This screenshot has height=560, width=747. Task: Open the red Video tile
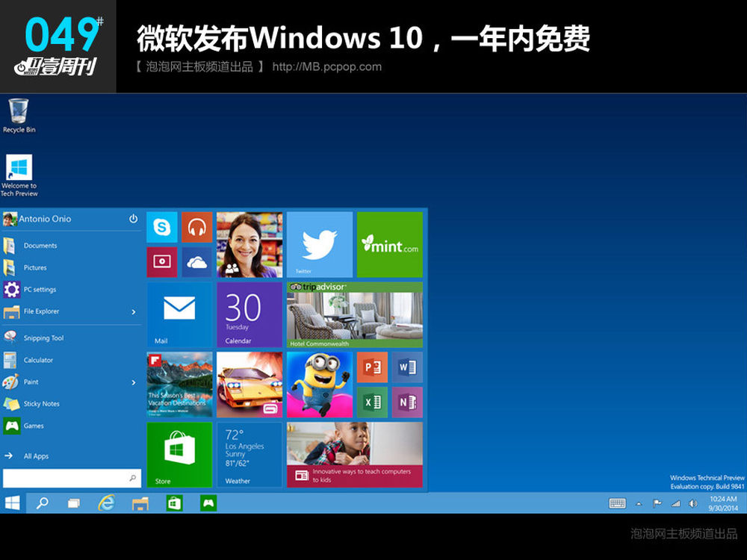[x=162, y=262]
